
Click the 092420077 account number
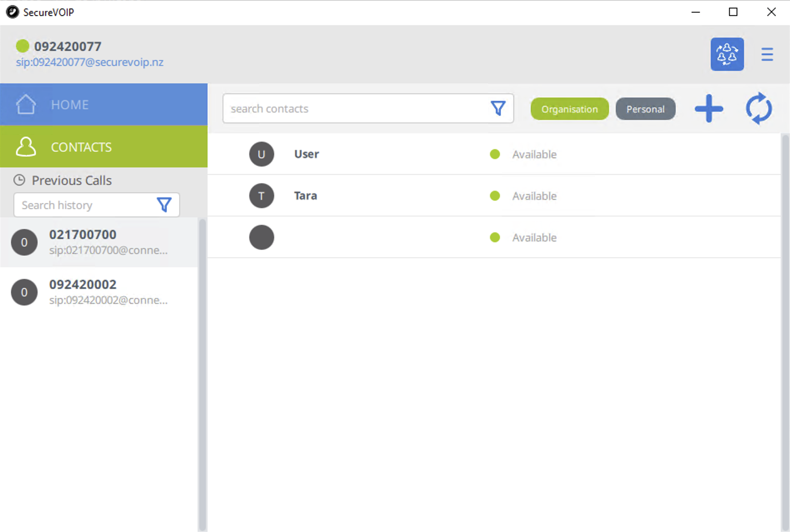(67, 46)
